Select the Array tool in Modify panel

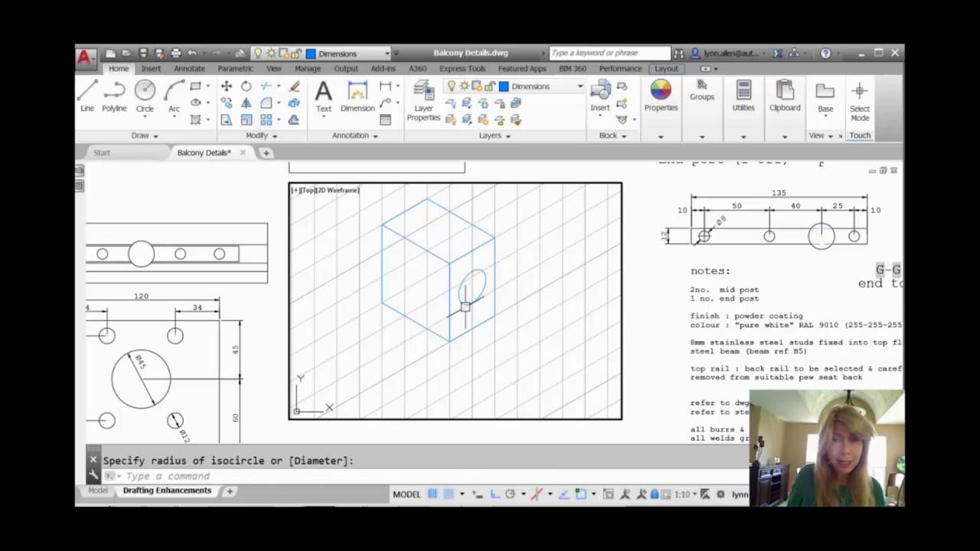click(x=266, y=120)
